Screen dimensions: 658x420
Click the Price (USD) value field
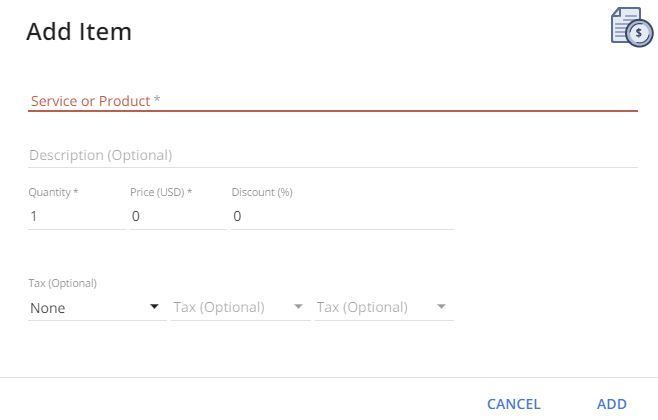(x=178, y=216)
